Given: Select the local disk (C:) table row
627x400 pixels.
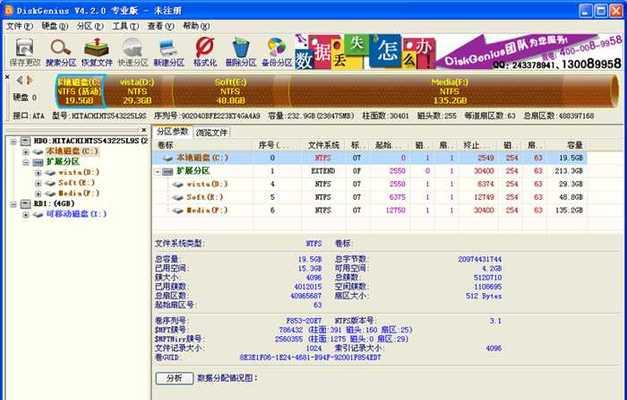Looking at the screenshot, I should 369,158.
